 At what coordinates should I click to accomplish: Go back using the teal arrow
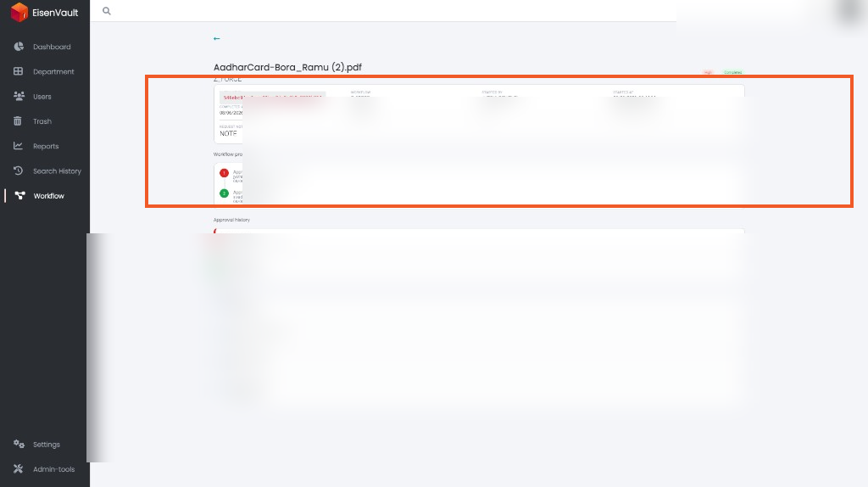[216, 38]
